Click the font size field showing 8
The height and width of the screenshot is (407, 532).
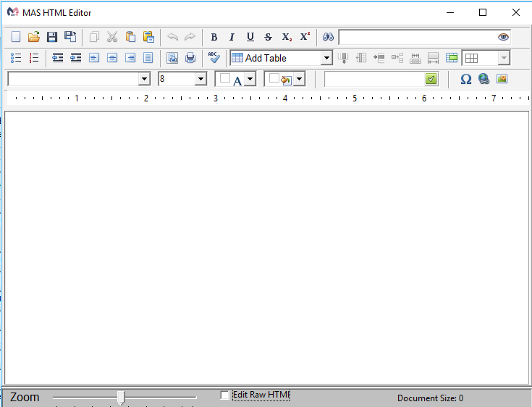click(x=177, y=79)
